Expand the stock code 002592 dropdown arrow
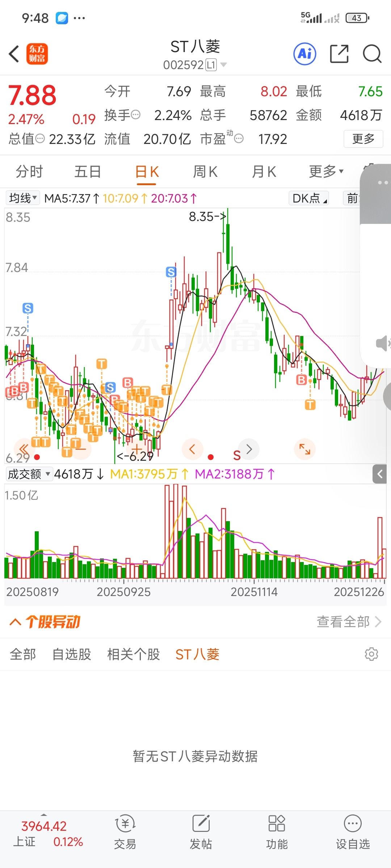Screen dimensions: 391x868 (224, 65)
